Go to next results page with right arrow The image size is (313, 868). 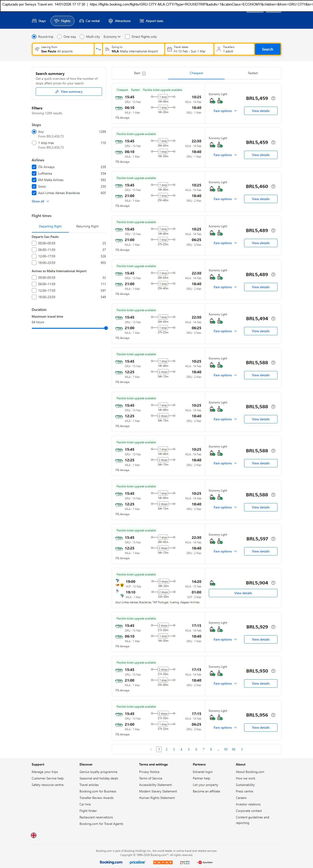pos(242,749)
